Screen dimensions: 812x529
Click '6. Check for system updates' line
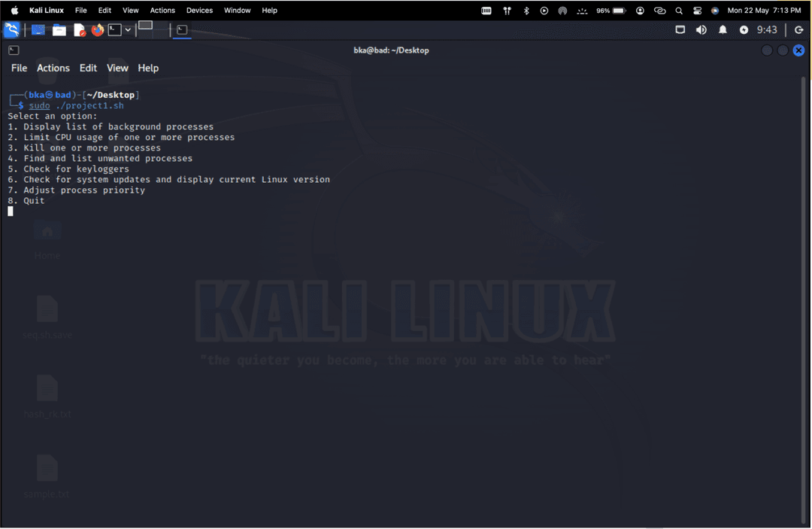coord(169,179)
